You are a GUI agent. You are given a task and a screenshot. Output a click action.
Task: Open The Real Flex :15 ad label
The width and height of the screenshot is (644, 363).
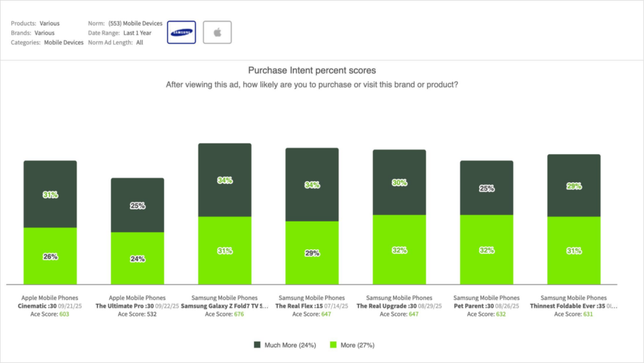tap(299, 306)
